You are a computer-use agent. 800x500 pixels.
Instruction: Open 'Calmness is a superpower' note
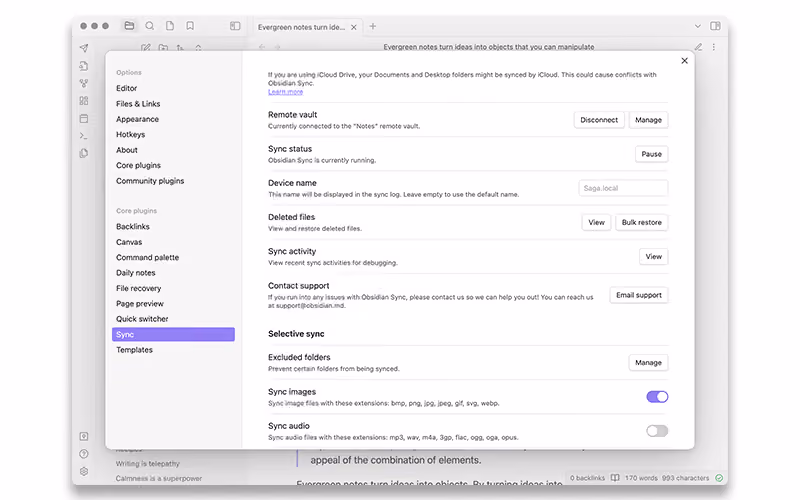pyautogui.click(x=159, y=479)
